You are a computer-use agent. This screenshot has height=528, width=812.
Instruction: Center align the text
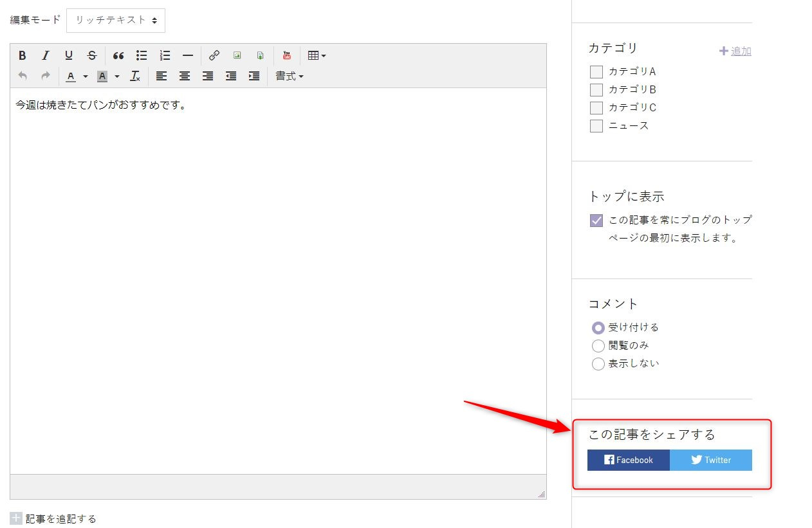point(185,76)
